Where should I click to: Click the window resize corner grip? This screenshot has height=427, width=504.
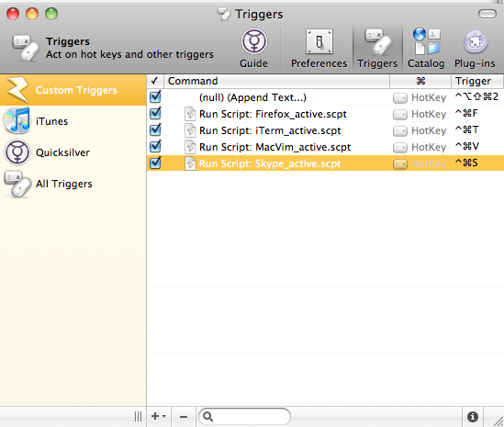pos(498,421)
